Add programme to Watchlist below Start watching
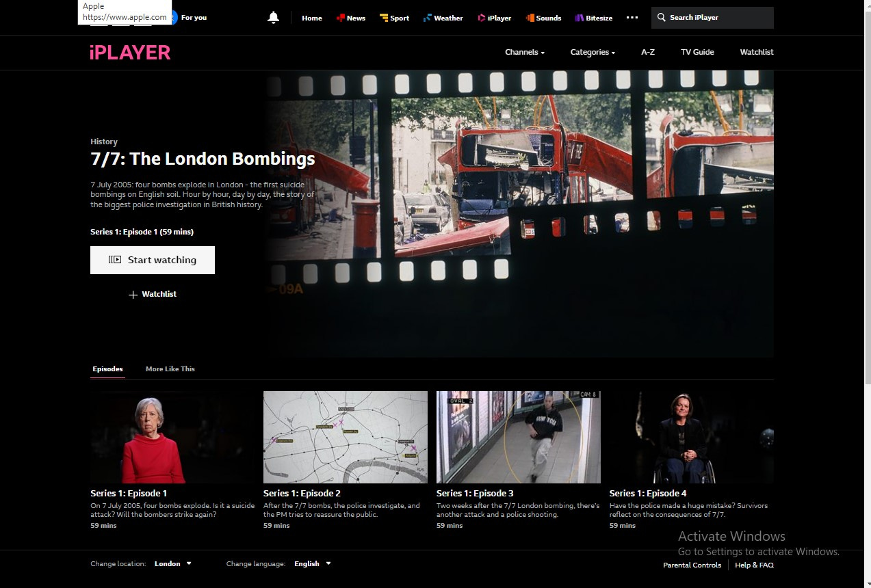This screenshot has height=588, width=871. [153, 295]
